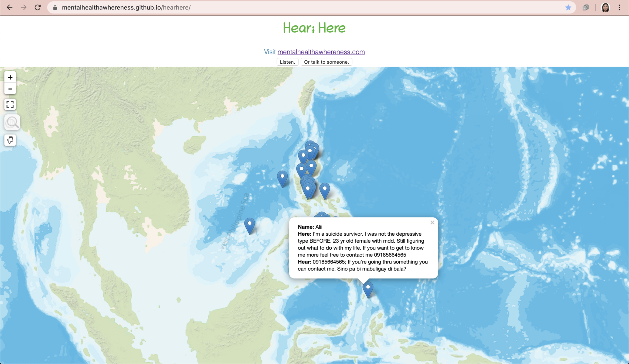The width and height of the screenshot is (629, 364).
Task: Reload the page
Action: pyautogui.click(x=38, y=8)
